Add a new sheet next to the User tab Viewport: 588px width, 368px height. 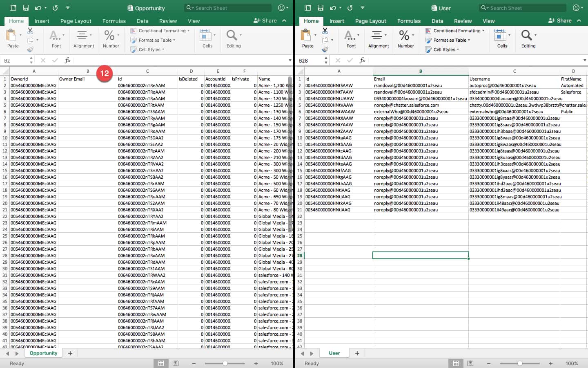pos(357,353)
